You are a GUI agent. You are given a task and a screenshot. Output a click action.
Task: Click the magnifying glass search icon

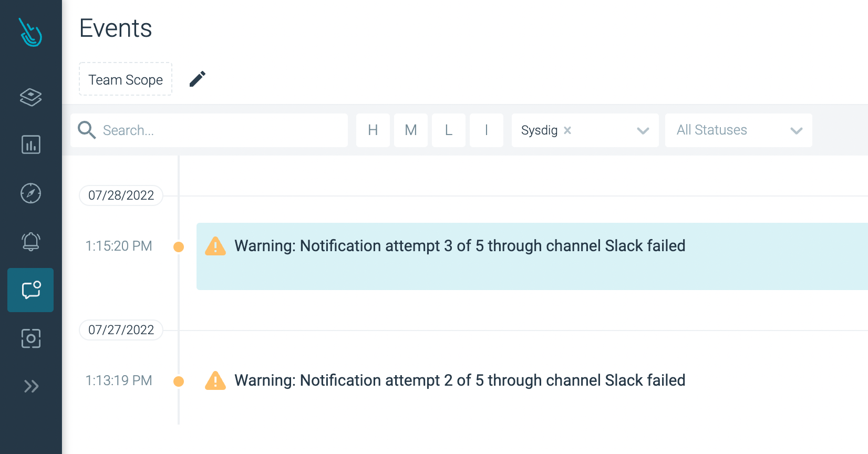87,130
